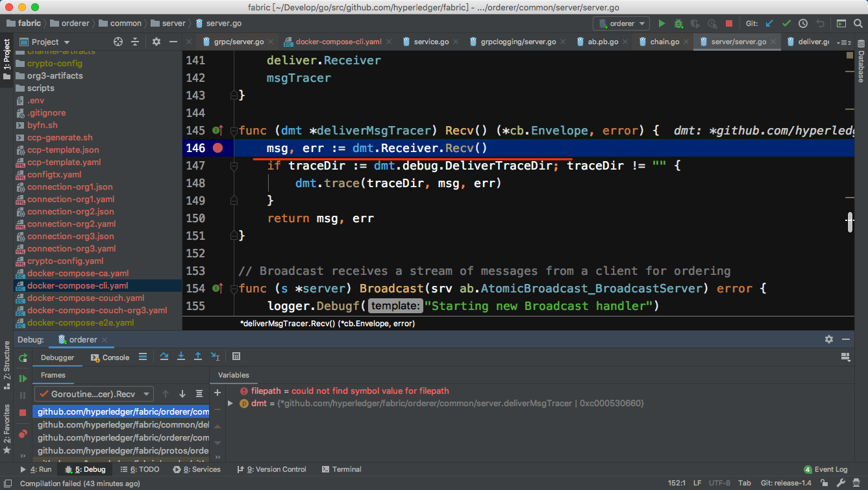Click the editor vertical scrollbar thumb
The height and width of the screenshot is (490, 868).
[x=850, y=221]
